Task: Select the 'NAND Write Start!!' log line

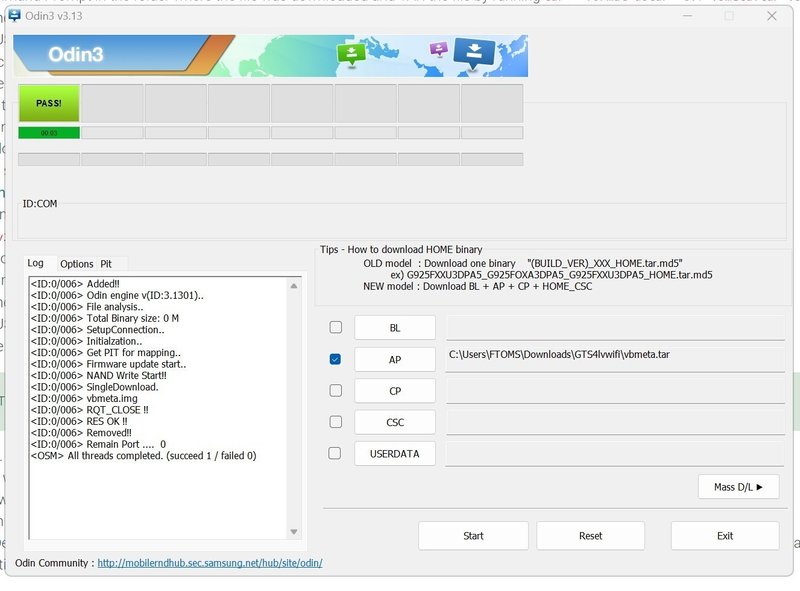Action: point(98,375)
